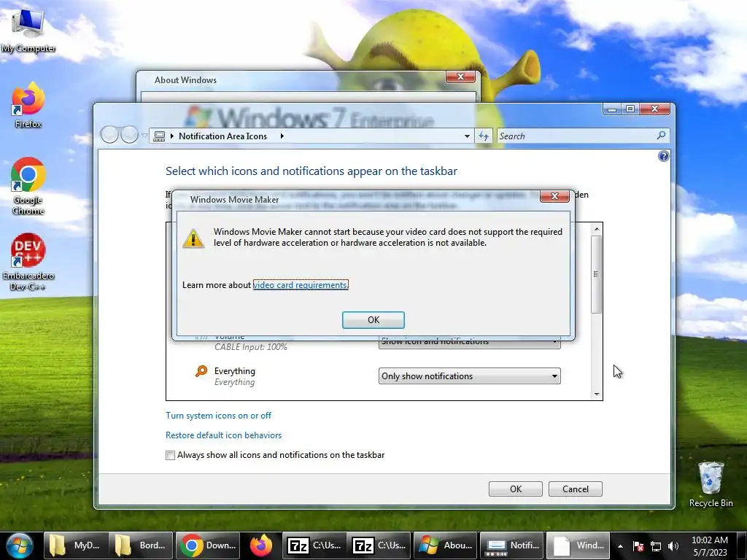Launch Embarcadero Dev-C++ desktop shortcut

pos(28,261)
